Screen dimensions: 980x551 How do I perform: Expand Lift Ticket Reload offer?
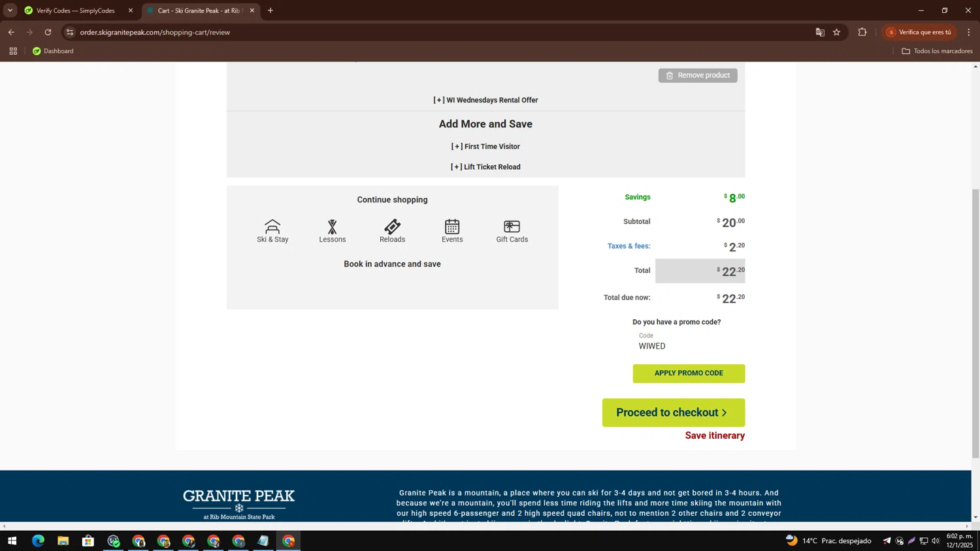click(x=485, y=167)
